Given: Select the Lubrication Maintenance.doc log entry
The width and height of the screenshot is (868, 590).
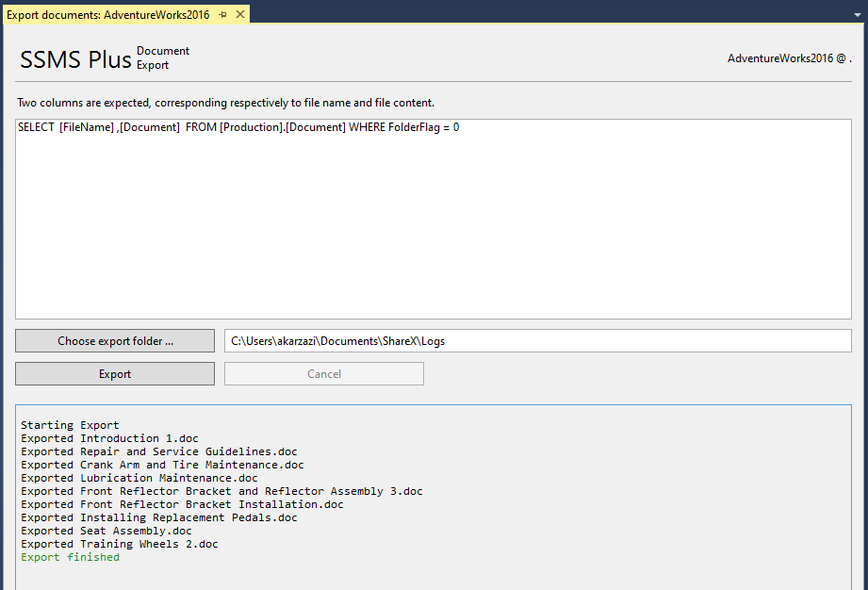Looking at the screenshot, I should click(139, 478).
